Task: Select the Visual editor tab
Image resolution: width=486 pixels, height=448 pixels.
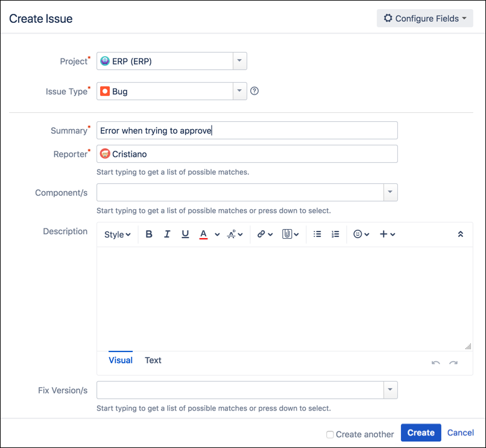Action: pos(121,360)
